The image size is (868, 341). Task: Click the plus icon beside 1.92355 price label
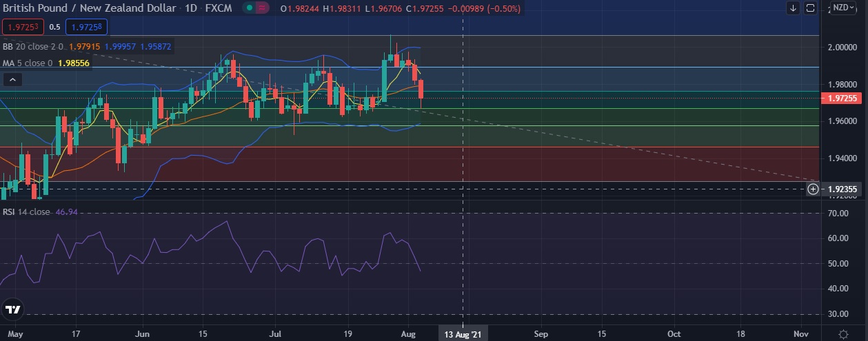(x=813, y=189)
